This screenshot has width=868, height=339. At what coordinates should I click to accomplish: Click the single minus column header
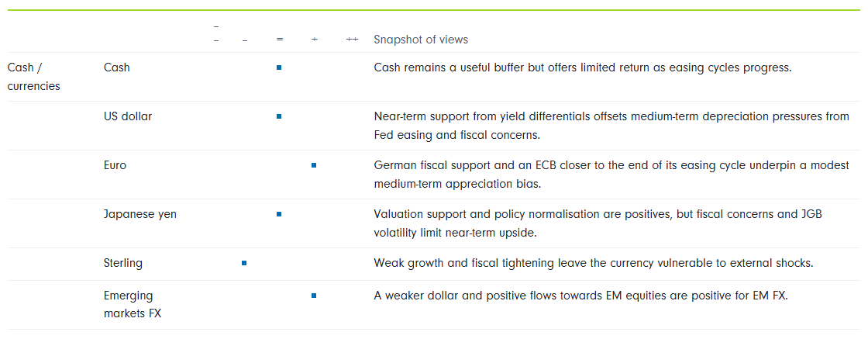point(244,40)
